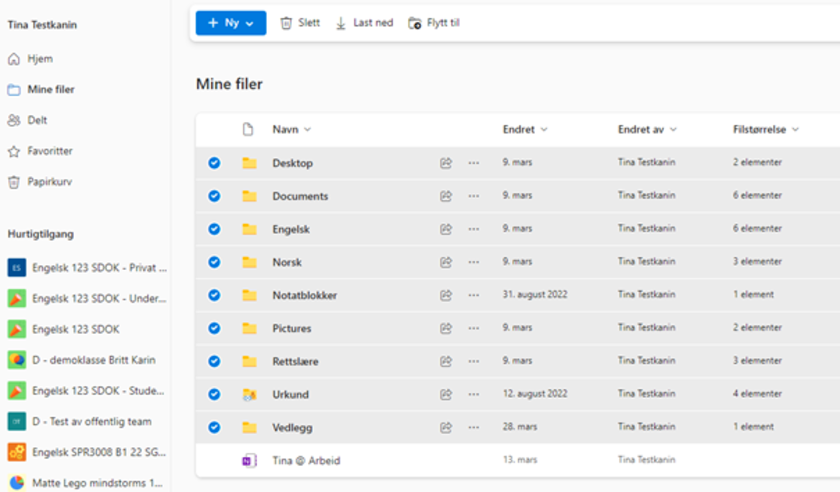
Task: Open more actions for Rettslære folder
Action: click(474, 362)
